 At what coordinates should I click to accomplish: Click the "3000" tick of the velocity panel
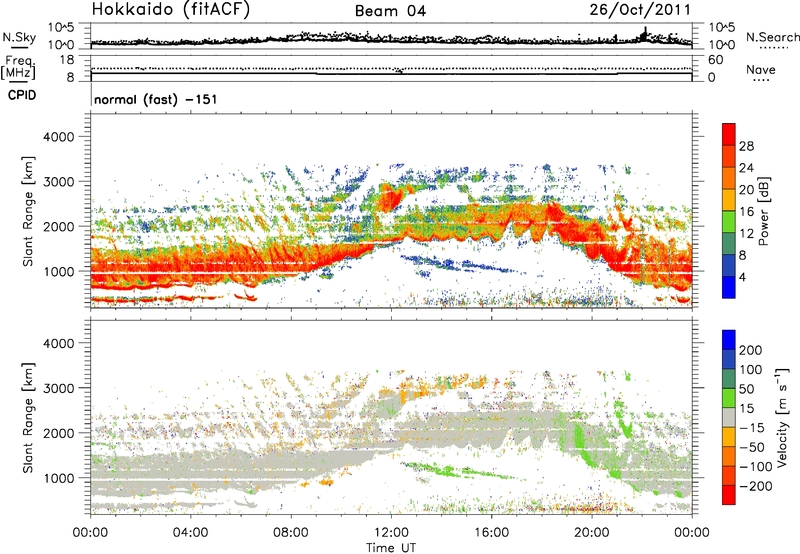[x=59, y=388]
